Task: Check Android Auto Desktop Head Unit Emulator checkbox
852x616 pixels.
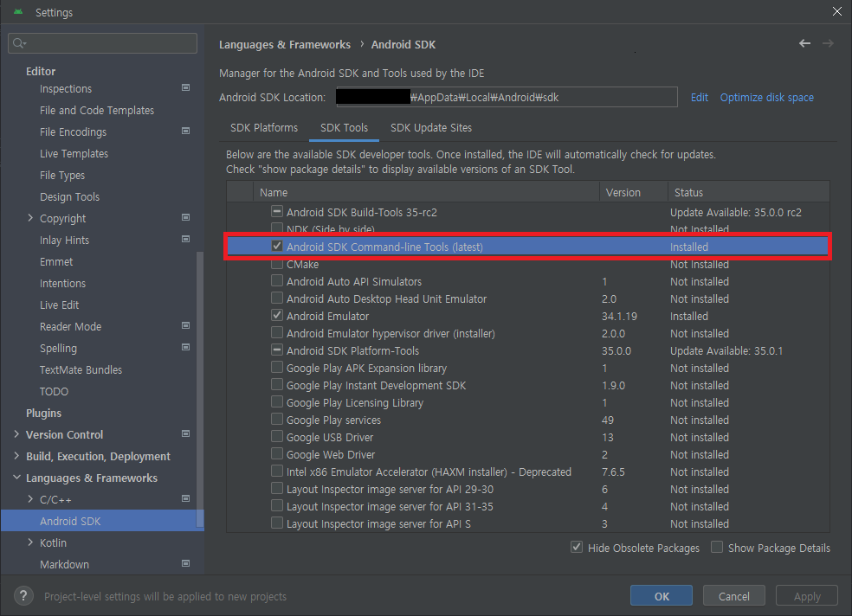Action: [277, 298]
